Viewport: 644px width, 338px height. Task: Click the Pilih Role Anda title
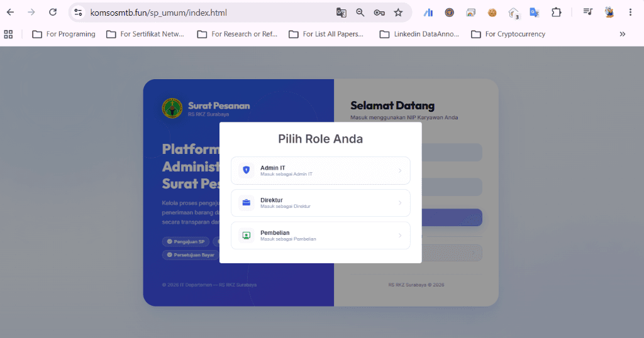(x=320, y=139)
